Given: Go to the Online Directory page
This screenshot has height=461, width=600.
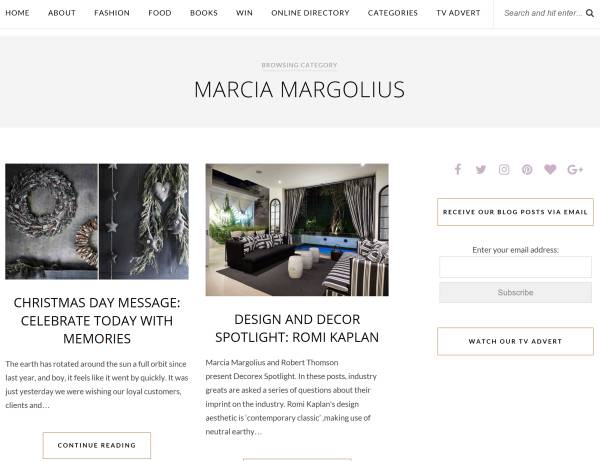Looking at the screenshot, I should (310, 13).
